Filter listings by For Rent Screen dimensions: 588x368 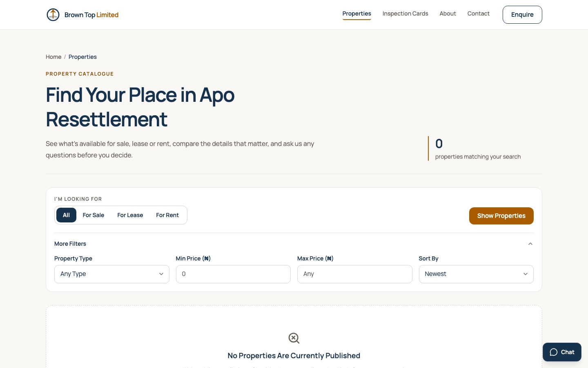pos(167,215)
